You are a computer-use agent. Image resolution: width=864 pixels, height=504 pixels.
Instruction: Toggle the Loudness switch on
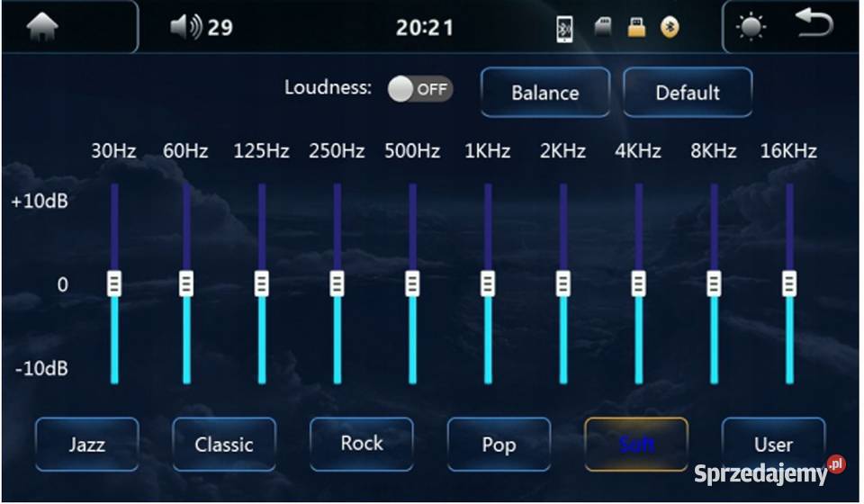coord(420,89)
